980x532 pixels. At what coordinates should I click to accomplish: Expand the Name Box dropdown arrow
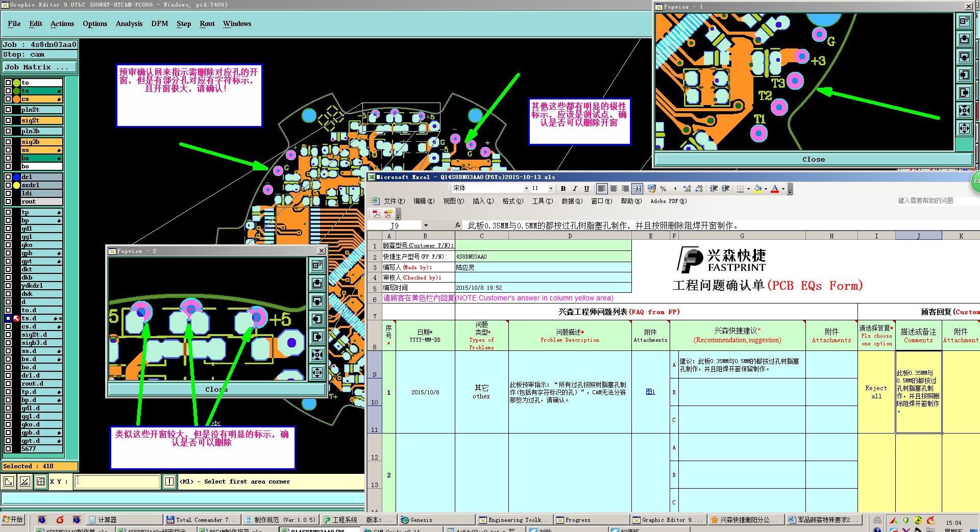[425, 225]
